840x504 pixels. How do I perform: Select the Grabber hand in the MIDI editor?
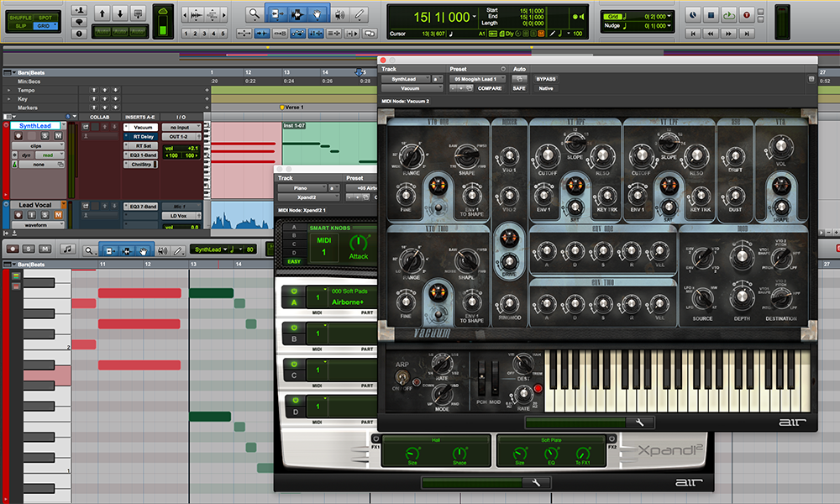[x=144, y=250]
